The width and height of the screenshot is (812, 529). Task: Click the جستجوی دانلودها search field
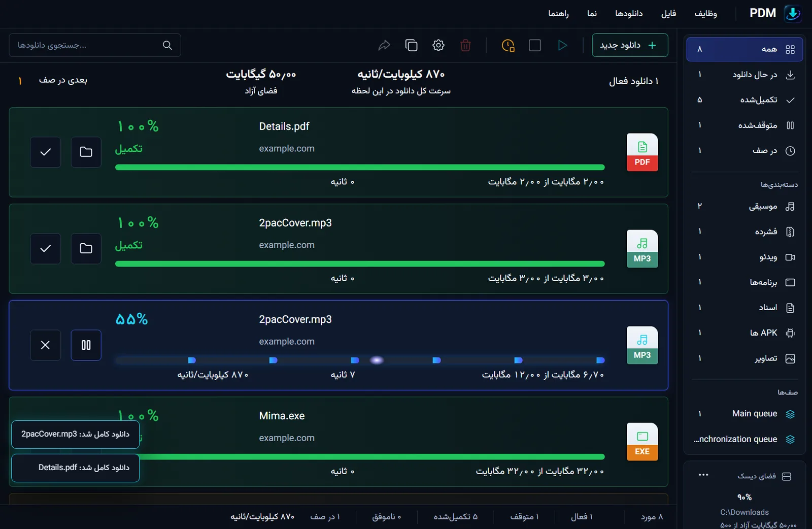coord(95,45)
